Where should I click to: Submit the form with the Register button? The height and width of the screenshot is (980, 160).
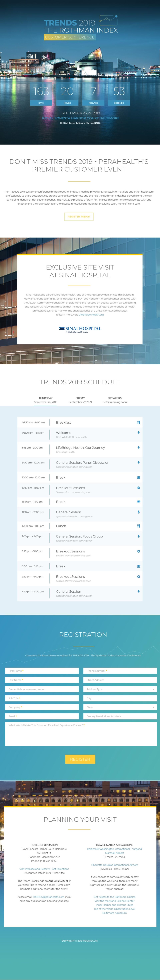pyautogui.click(x=80, y=759)
